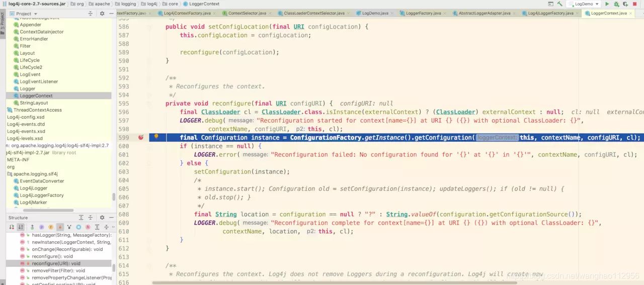The height and width of the screenshot is (285, 644).
Task: Toggle show properties (p) in Structure toolbar
Action: pos(42,227)
